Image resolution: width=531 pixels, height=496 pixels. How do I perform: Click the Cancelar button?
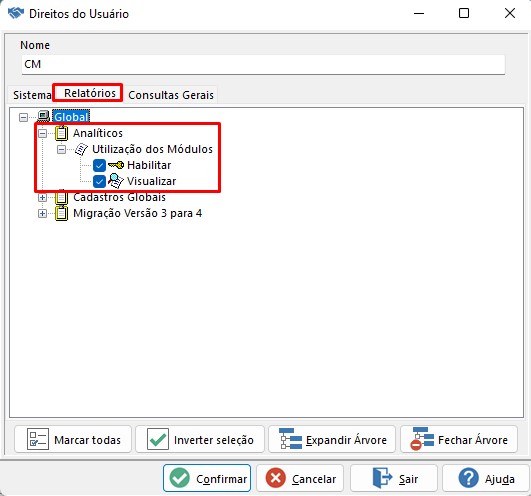pyautogui.click(x=300, y=478)
